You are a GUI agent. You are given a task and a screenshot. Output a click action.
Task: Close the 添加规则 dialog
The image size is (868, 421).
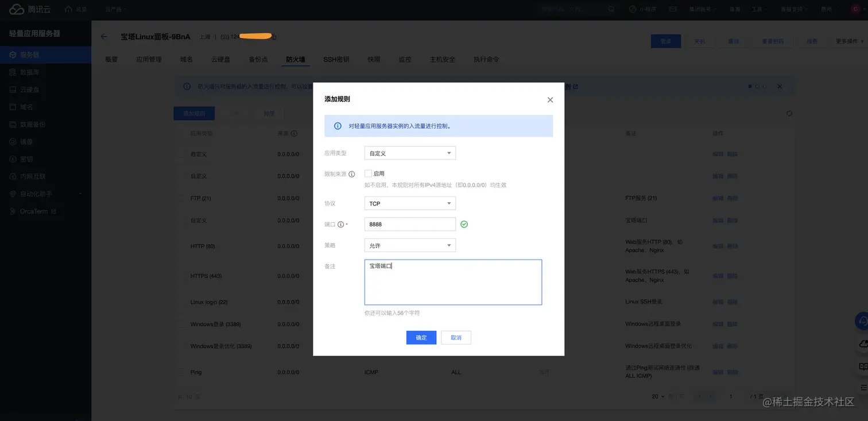550,100
